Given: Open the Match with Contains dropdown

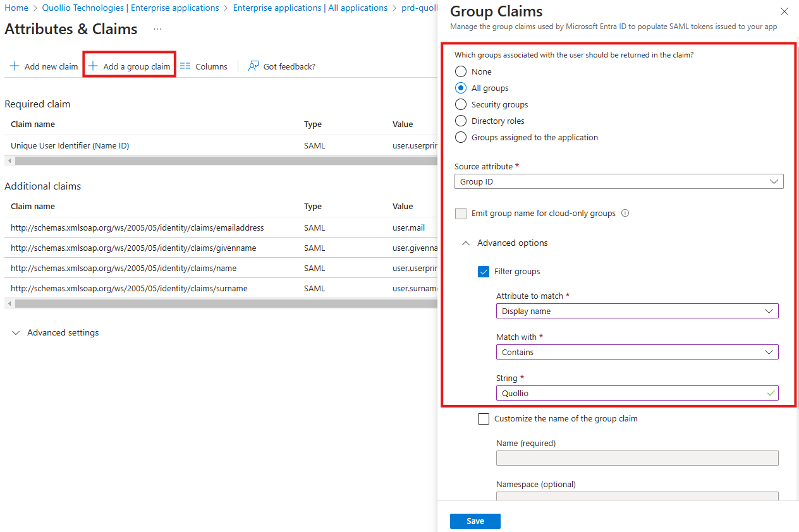Looking at the screenshot, I should coord(637,353).
